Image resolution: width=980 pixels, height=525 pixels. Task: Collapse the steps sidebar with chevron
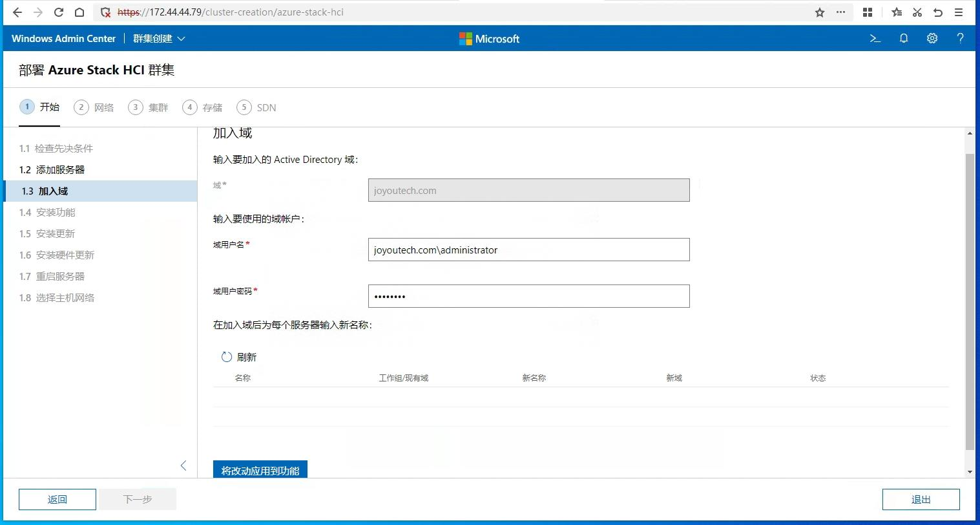pyautogui.click(x=183, y=466)
